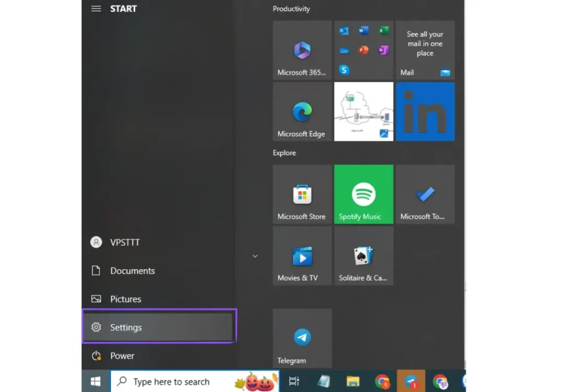The image size is (562, 392).
Task: Launch OneNote from the Office folder tile
Action: click(x=384, y=50)
